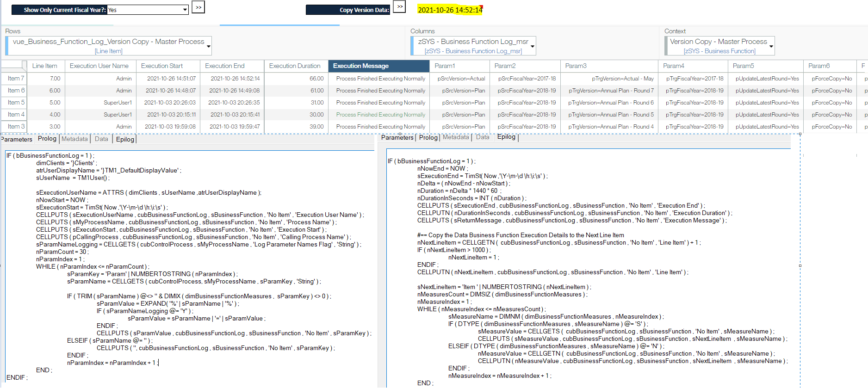
Task: Select the Param1 column header
Action: 459,66
